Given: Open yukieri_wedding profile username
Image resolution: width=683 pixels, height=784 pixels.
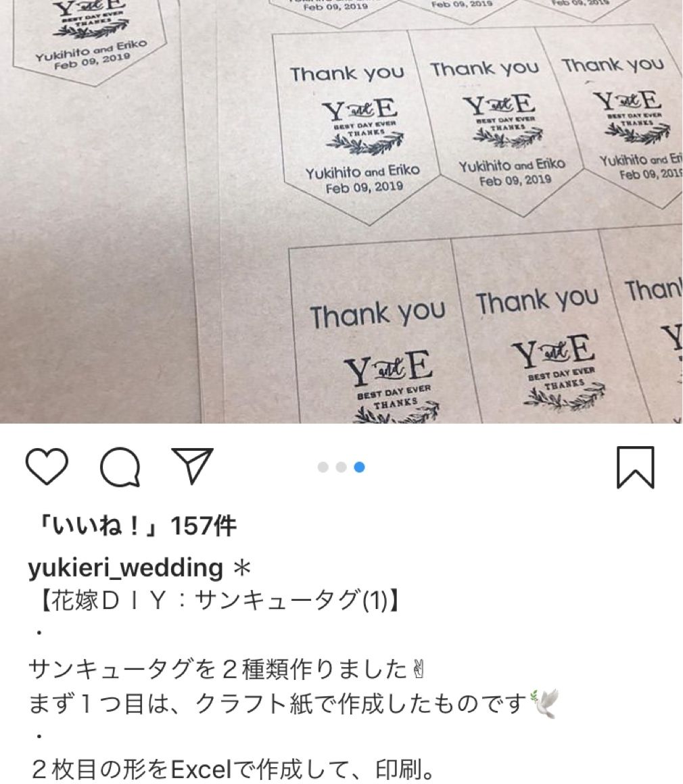Looking at the screenshot, I should [x=126, y=568].
